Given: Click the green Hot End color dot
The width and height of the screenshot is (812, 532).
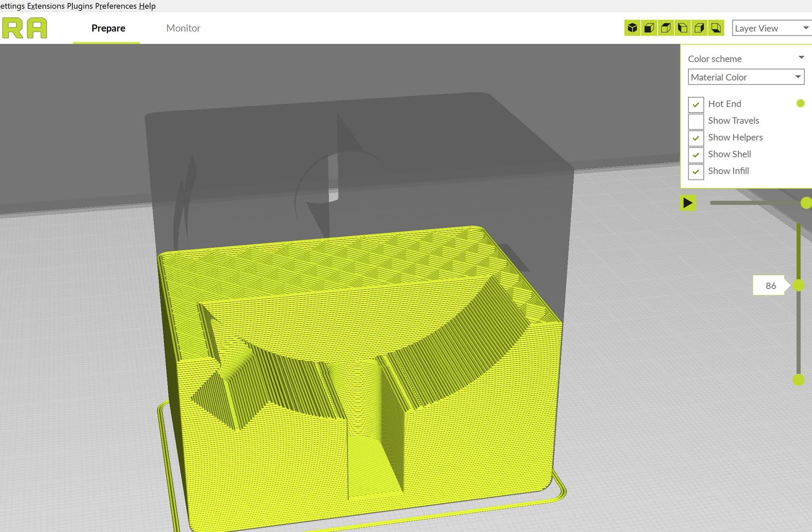Looking at the screenshot, I should tap(800, 103).
